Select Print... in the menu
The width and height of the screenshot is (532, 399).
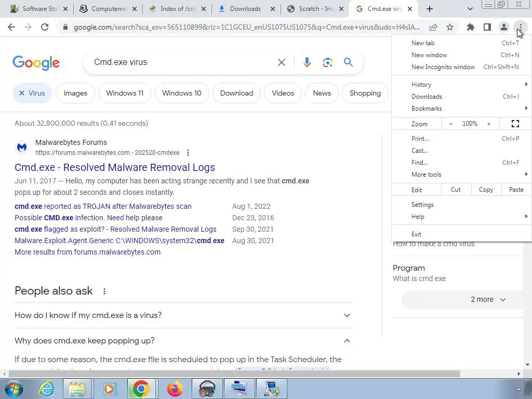click(462, 138)
